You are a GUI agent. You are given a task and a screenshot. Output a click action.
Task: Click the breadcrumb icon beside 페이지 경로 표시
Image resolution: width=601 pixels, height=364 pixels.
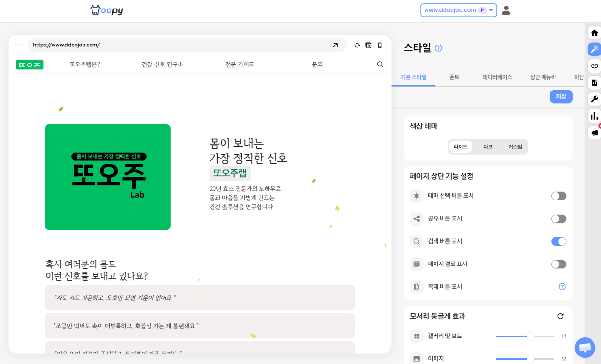[x=416, y=264]
